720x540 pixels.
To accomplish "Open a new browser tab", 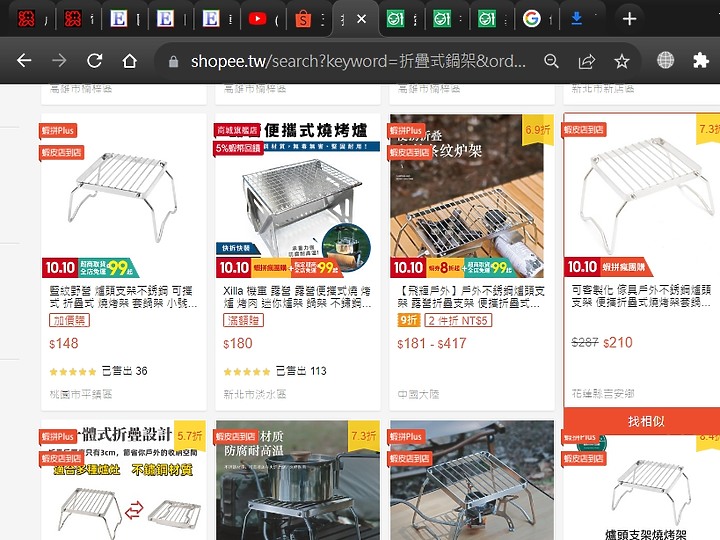I will [x=629, y=19].
